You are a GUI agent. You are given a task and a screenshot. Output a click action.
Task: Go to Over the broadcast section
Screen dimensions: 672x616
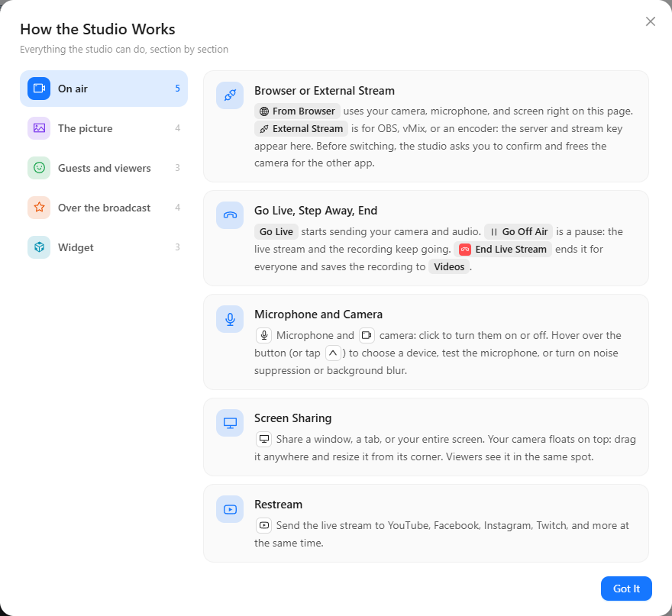[x=104, y=208]
